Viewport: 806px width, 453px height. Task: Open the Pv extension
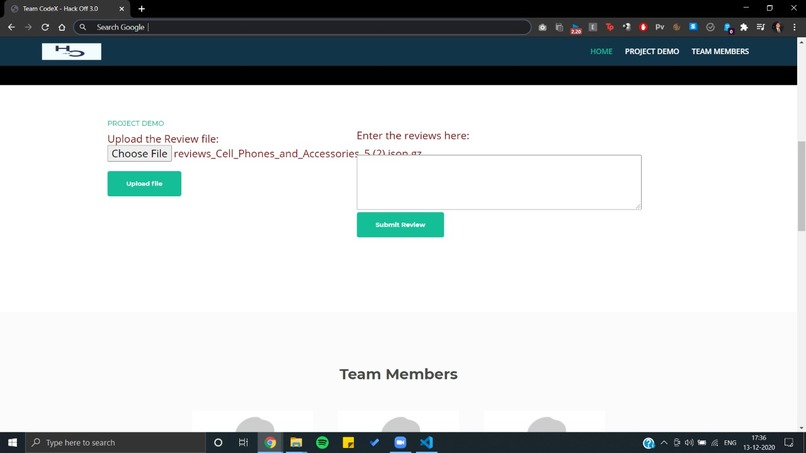pos(660,27)
